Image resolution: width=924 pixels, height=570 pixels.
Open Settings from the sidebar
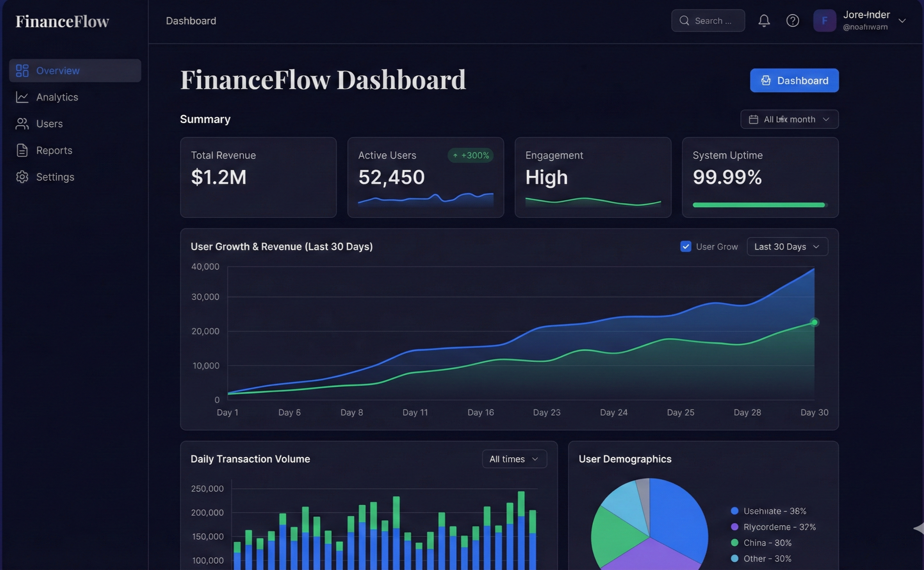tap(75, 177)
